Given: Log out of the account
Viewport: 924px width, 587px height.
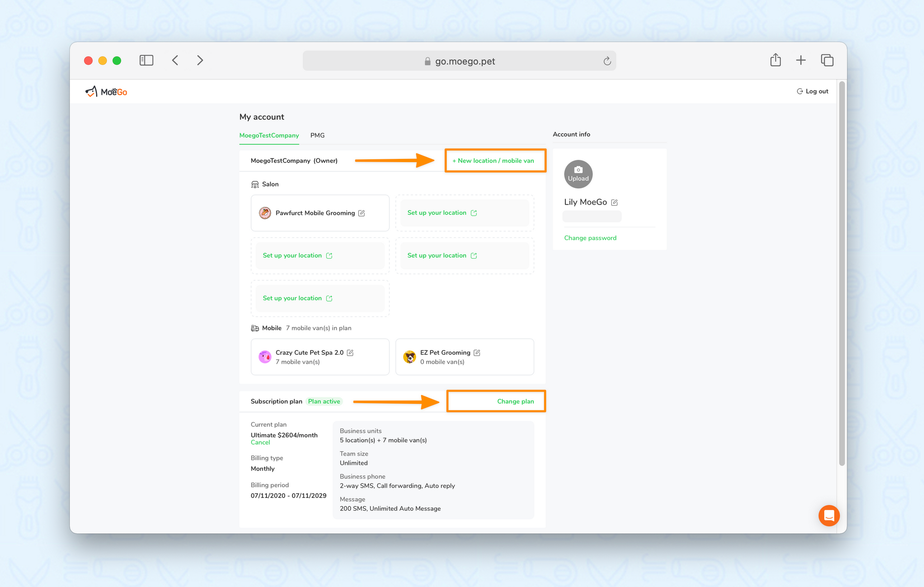Looking at the screenshot, I should tap(813, 91).
